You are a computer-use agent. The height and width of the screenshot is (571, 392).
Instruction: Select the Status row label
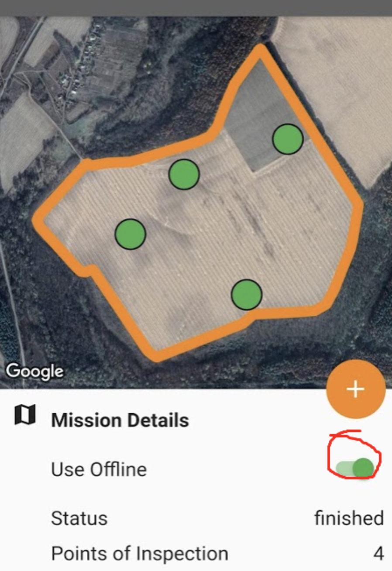click(79, 518)
